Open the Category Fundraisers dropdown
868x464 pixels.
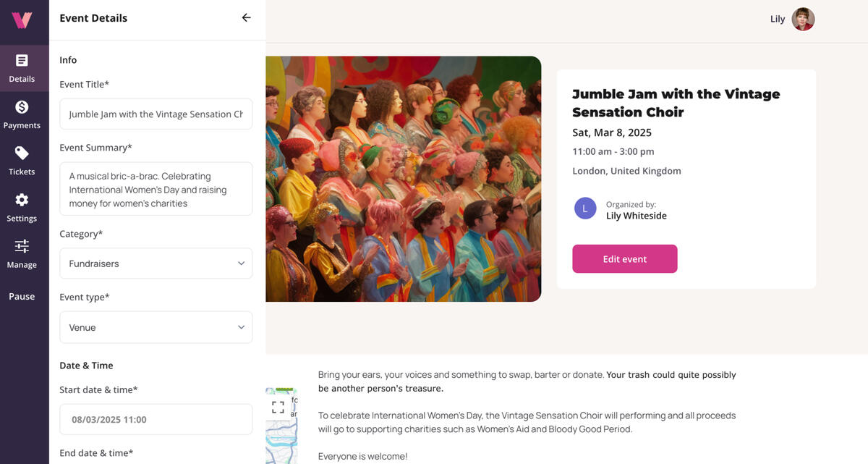point(156,263)
